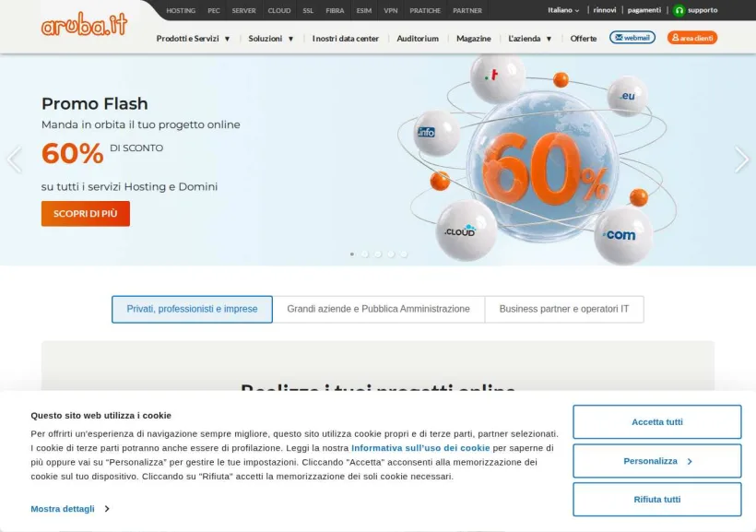Open PRATICHE in top bar
756x532 pixels.
point(425,11)
